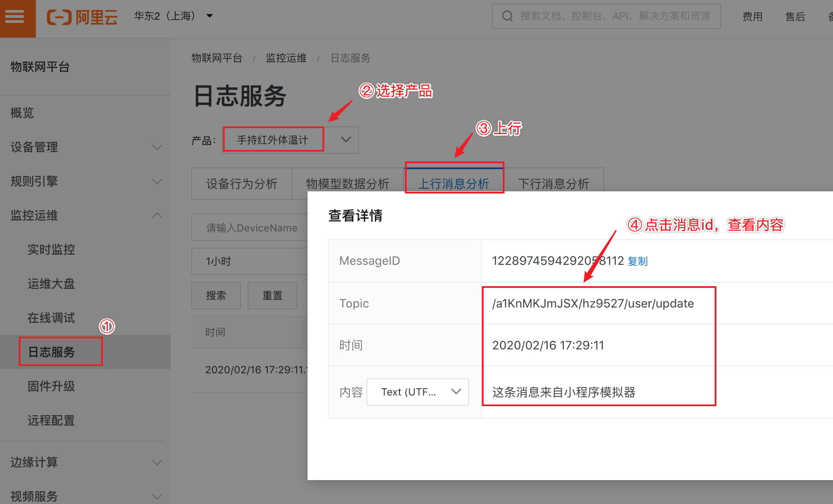833x504 pixels.
Task: Click the 重置 reset button
Action: [x=272, y=296]
